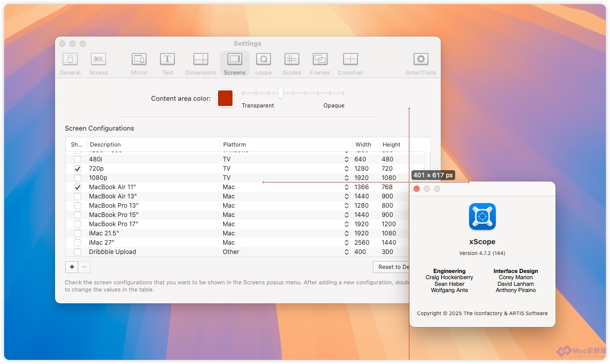Sort table by Platform column header
The height and width of the screenshot is (364, 610).
click(286, 144)
